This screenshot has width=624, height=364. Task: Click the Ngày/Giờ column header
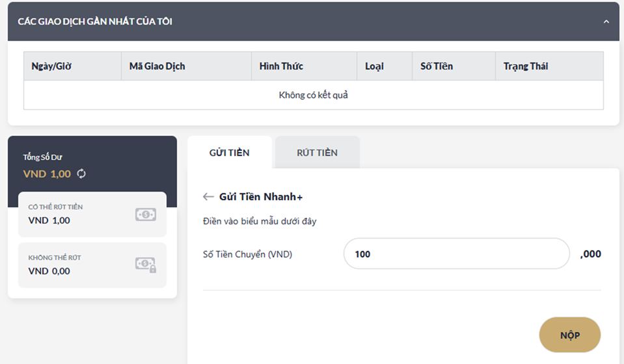pyautogui.click(x=52, y=66)
